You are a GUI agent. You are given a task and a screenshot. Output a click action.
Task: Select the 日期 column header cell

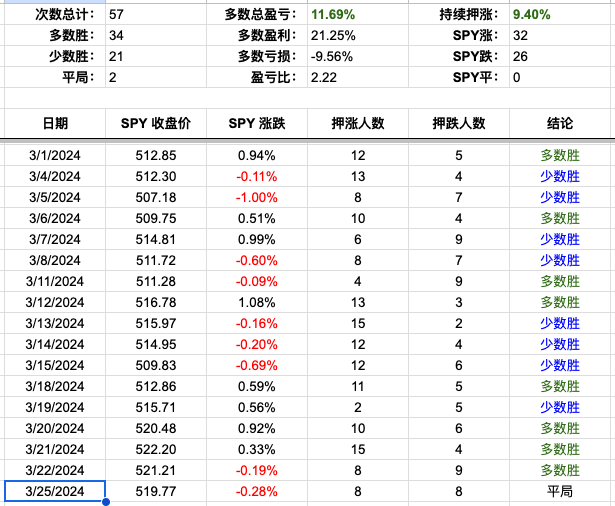pyautogui.click(x=55, y=123)
